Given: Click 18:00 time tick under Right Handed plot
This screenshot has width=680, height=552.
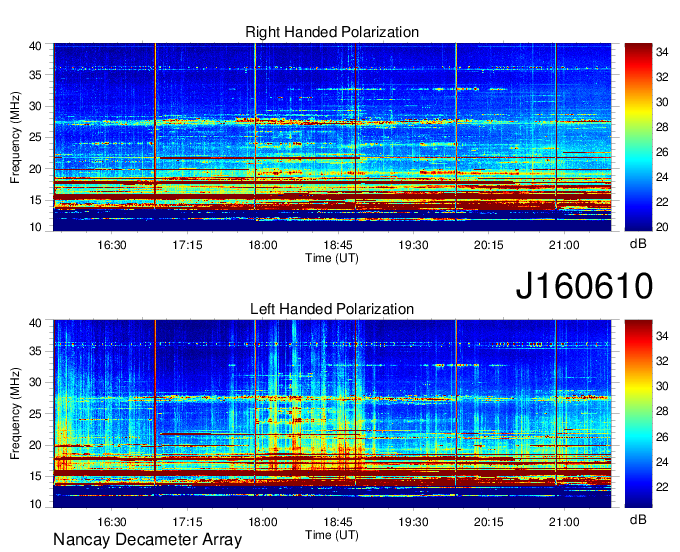Looking at the screenshot, I should click(x=262, y=245).
